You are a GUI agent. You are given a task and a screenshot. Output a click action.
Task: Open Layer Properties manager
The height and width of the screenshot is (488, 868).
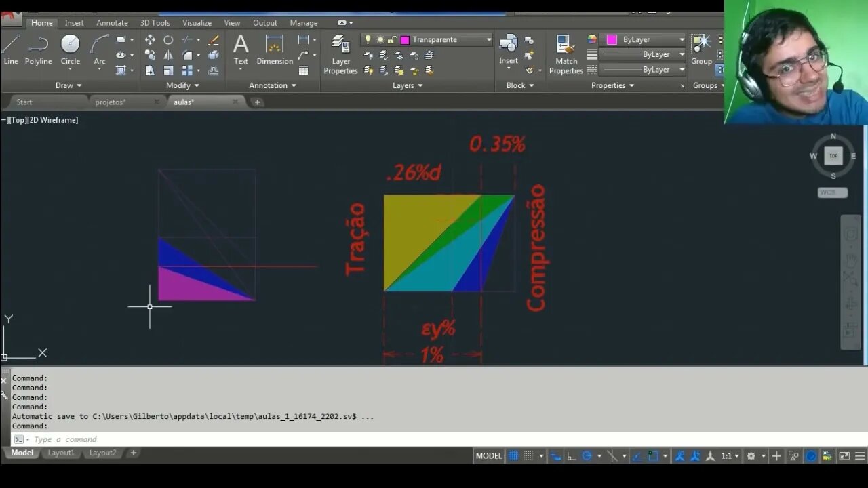pyautogui.click(x=340, y=54)
